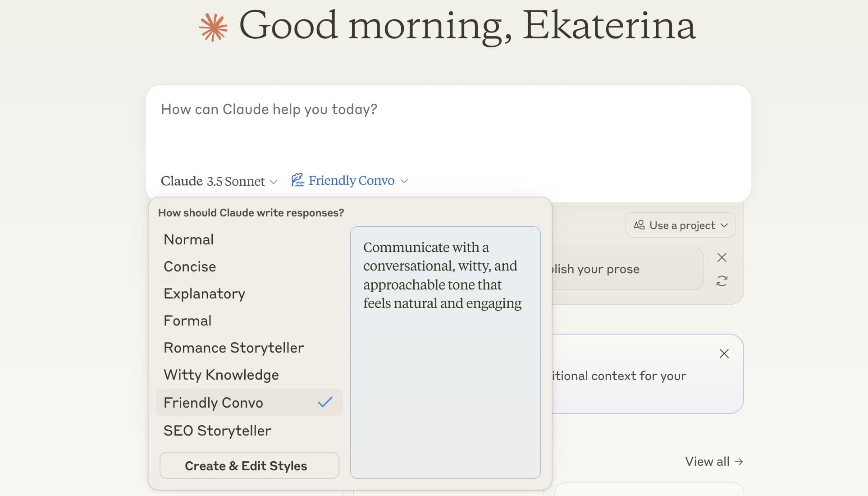
Task: Click the project shapes icon
Action: click(639, 225)
